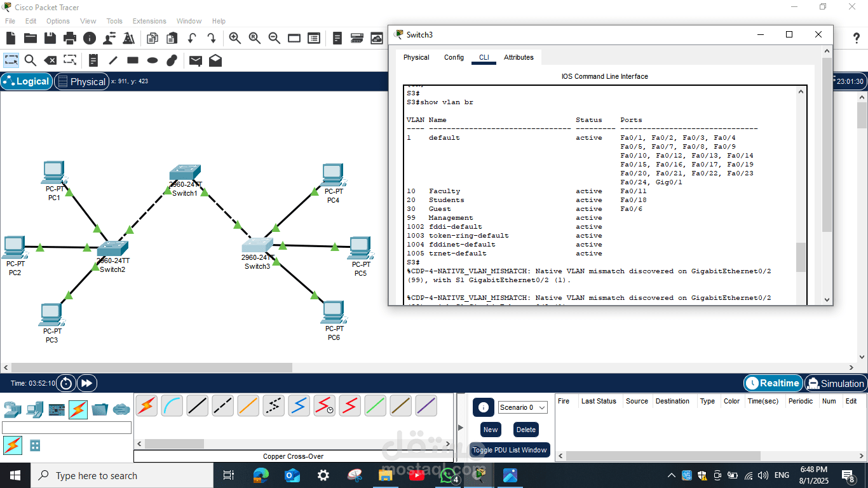The width and height of the screenshot is (868, 488).
Task: Choose the Automatic connection type lightning icon
Action: tap(147, 405)
